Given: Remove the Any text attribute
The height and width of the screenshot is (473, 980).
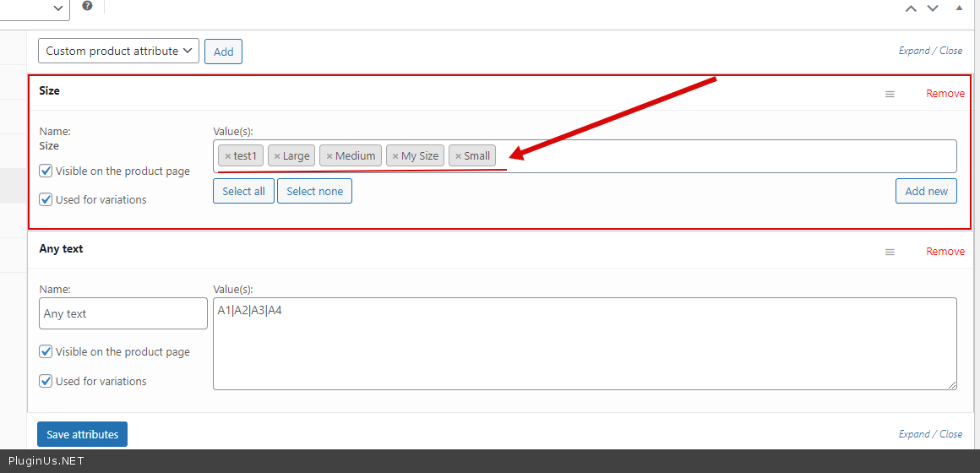Looking at the screenshot, I should click(x=945, y=252).
